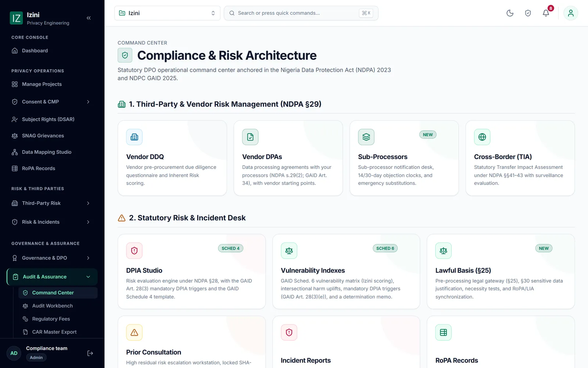Go to Dashboard in the sidebar
Screen dimensions: 588x368
pyautogui.click(x=52, y=51)
